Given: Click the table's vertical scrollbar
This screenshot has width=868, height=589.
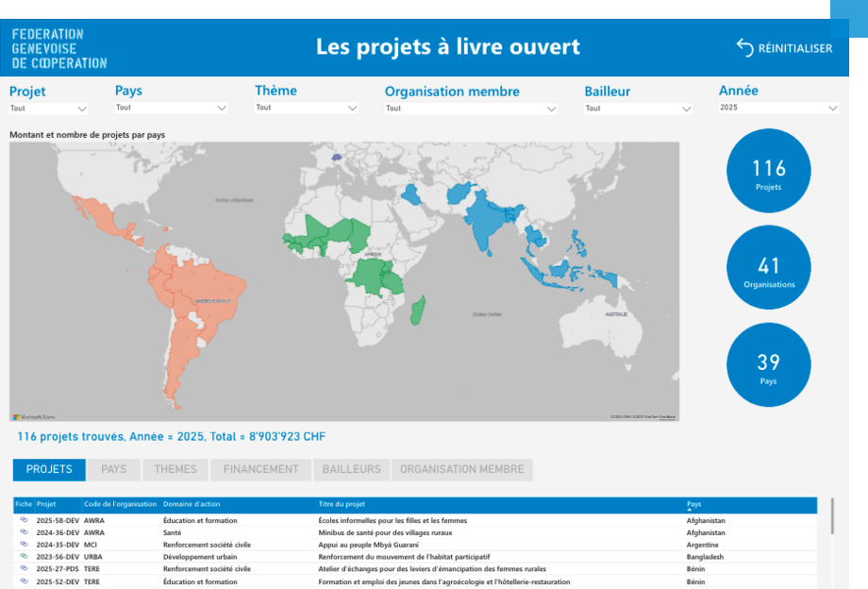Looking at the screenshot, I should click(x=831, y=516).
